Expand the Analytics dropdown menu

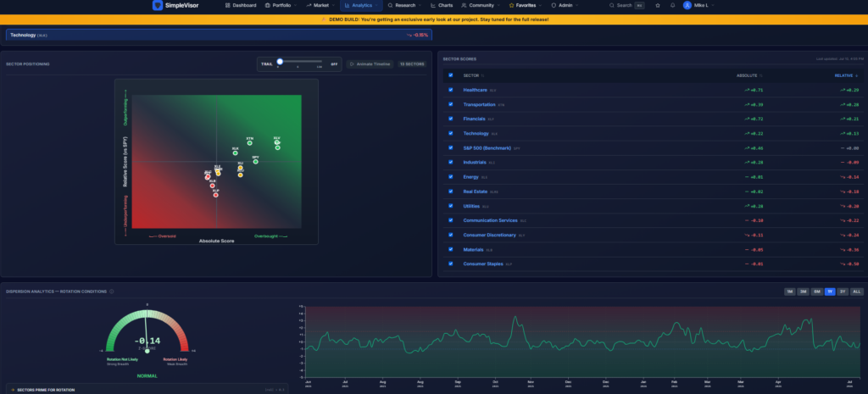click(361, 5)
